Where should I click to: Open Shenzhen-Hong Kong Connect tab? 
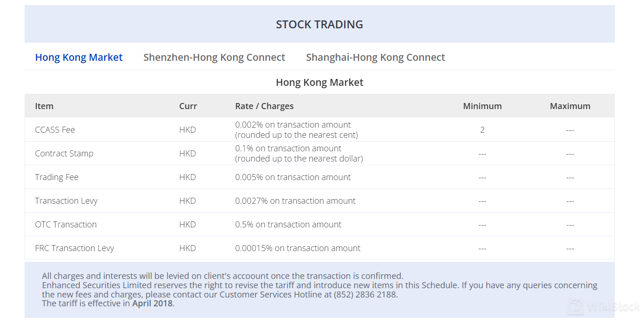[214, 58]
